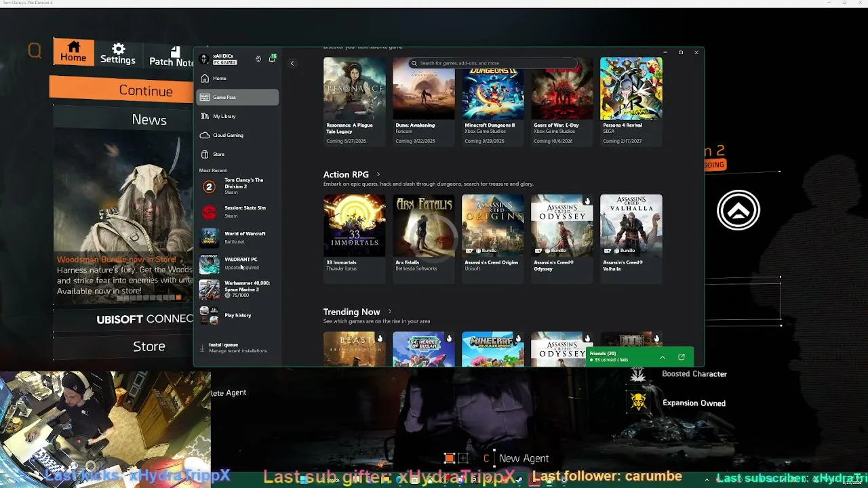Image resolution: width=868 pixels, height=488 pixels.
Task: Open Patch Notes tab in The Division 2
Action: tap(171, 57)
